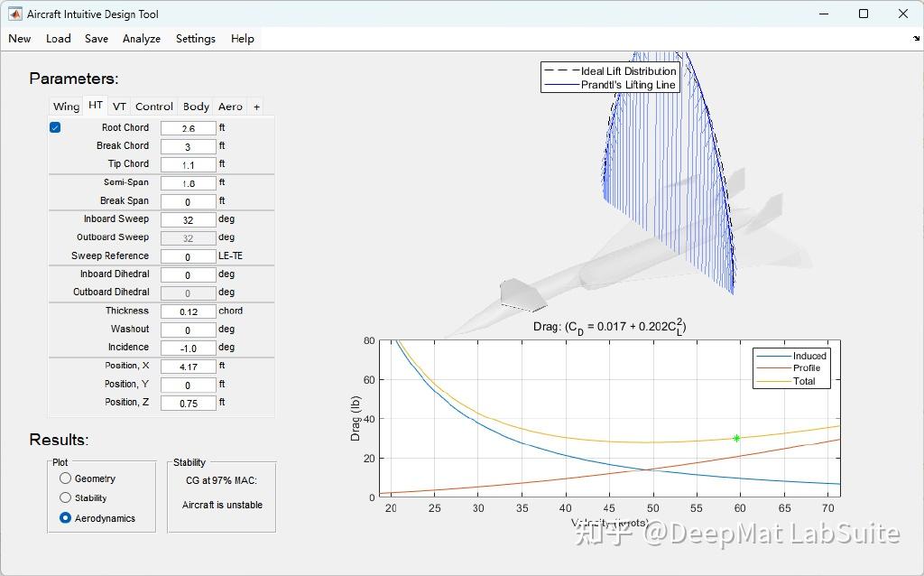Screen dimensions: 924x576
Task: Open the New menu
Action: point(19,38)
